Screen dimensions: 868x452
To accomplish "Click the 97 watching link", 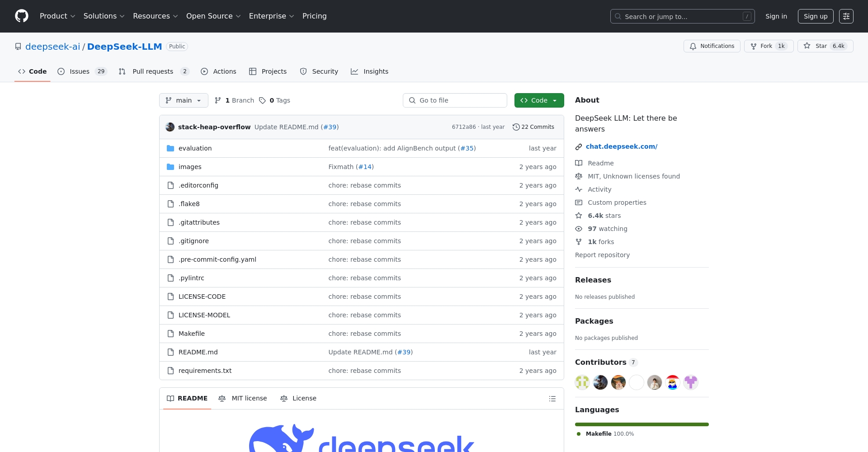I will point(607,229).
